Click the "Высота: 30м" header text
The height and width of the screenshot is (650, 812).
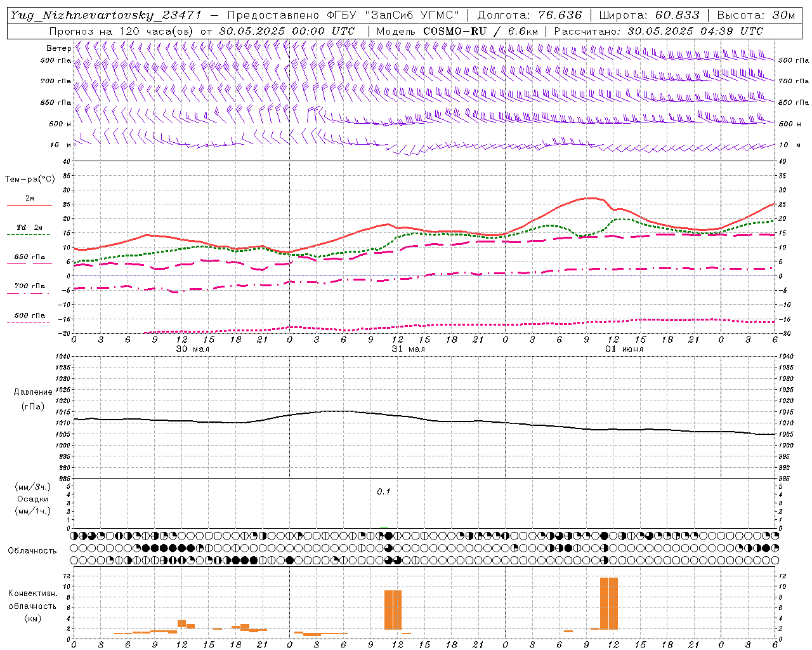click(x=756, y=15)
